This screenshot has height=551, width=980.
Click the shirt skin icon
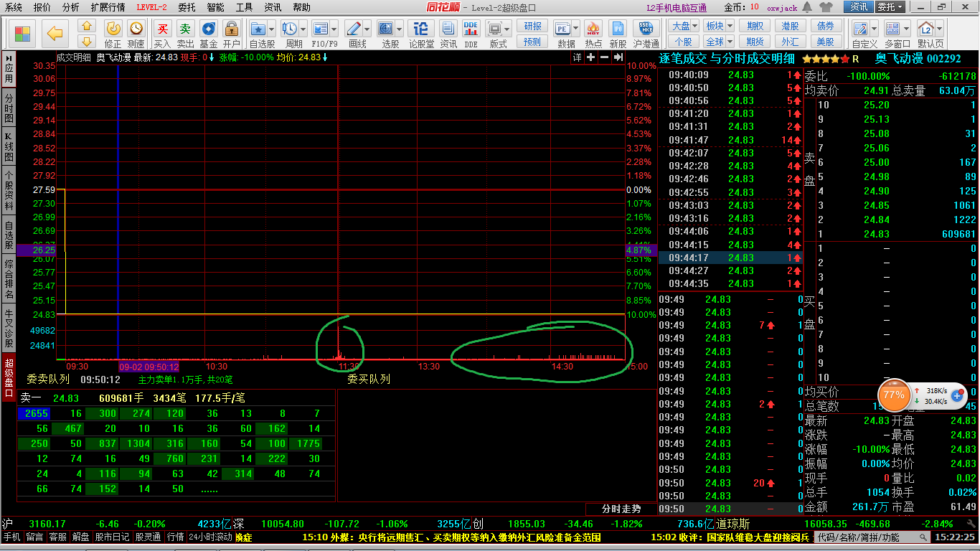825,7
